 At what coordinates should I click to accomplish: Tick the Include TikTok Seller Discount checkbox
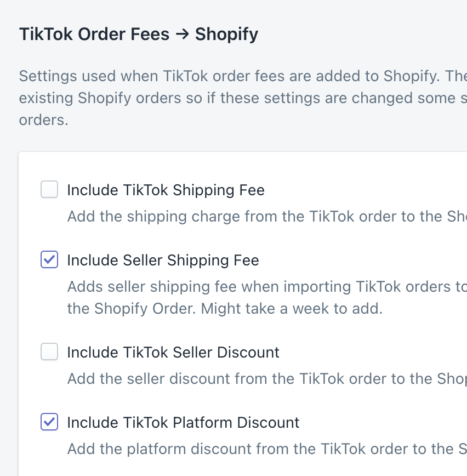[x=49, y=352]
